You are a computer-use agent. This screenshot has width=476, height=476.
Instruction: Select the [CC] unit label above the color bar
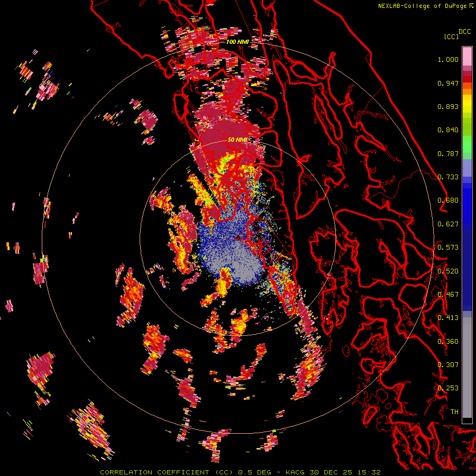click(x=451, y=36)
